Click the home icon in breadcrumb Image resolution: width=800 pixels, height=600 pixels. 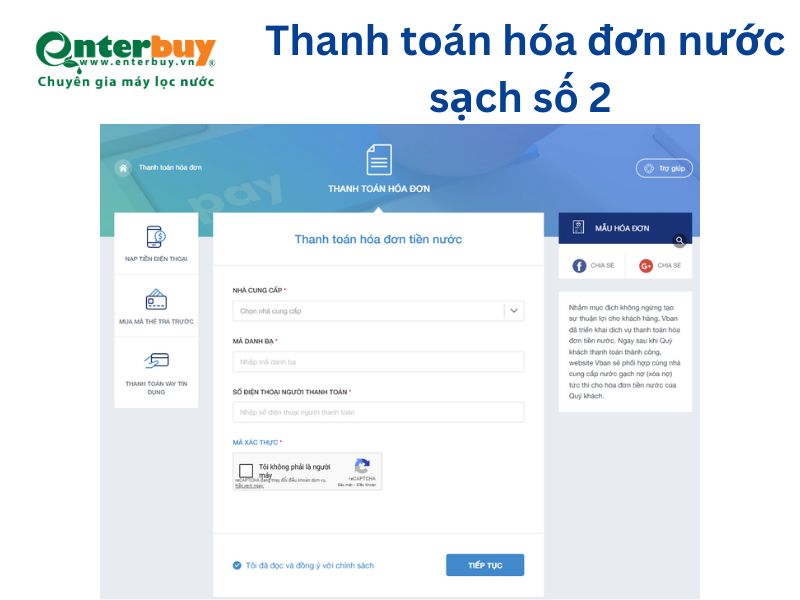pos(123,168)
